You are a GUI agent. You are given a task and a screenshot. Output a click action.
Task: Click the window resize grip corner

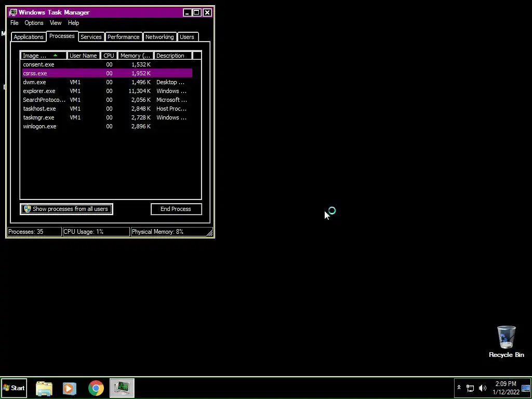coord(210,232)
